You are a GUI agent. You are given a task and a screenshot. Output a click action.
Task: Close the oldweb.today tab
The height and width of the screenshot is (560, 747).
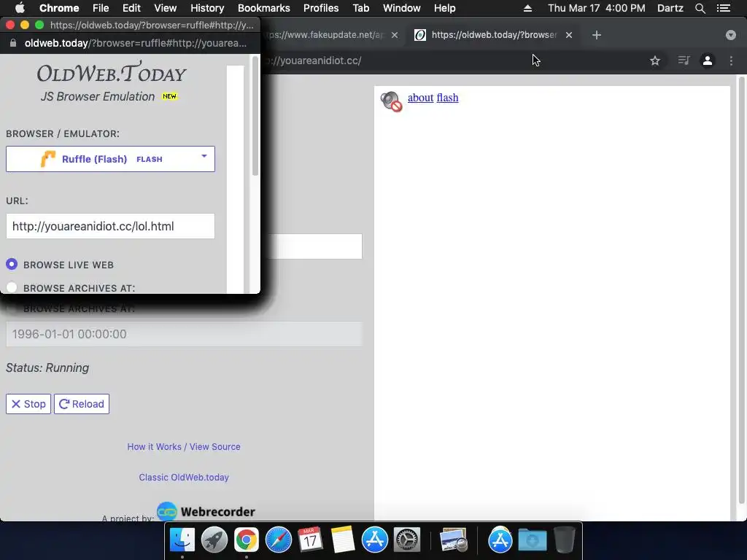pyautogui.click(x=569, y=35)
